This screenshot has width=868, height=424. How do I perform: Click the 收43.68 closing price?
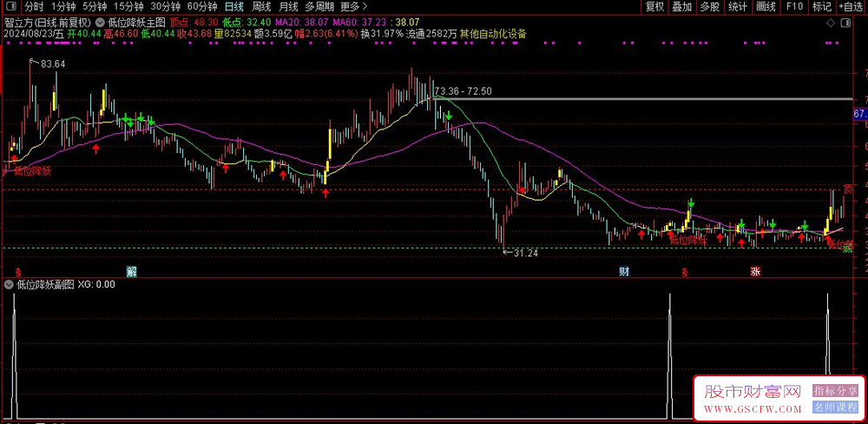[x=194, y=34]
